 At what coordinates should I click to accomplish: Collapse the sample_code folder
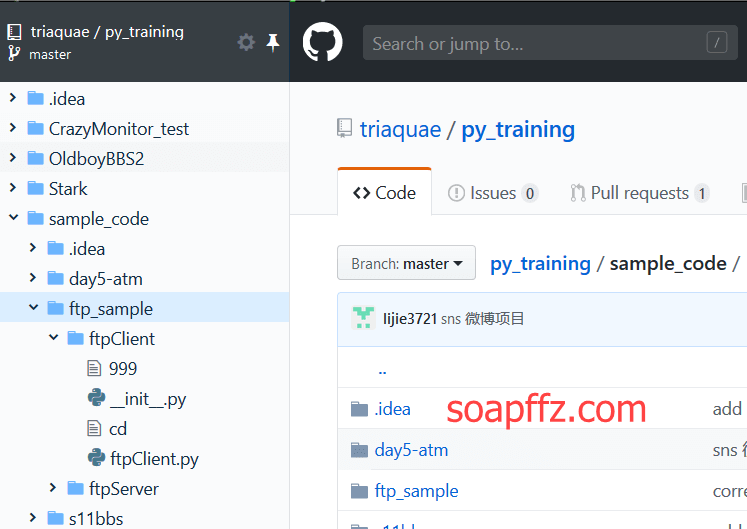[x=13, y=218]
